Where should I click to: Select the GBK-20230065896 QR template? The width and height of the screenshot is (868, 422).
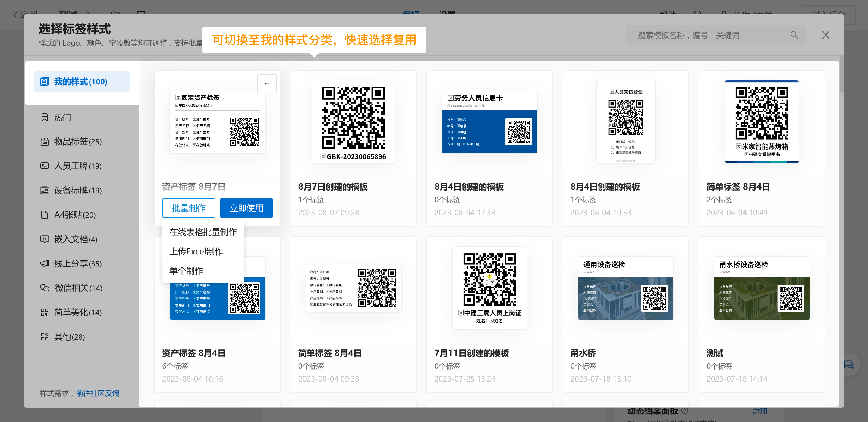[354, 122]
